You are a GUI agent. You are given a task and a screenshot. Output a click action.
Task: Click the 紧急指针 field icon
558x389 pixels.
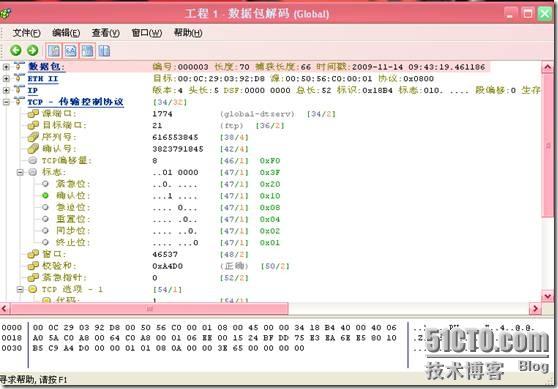(x=33, y=278)
